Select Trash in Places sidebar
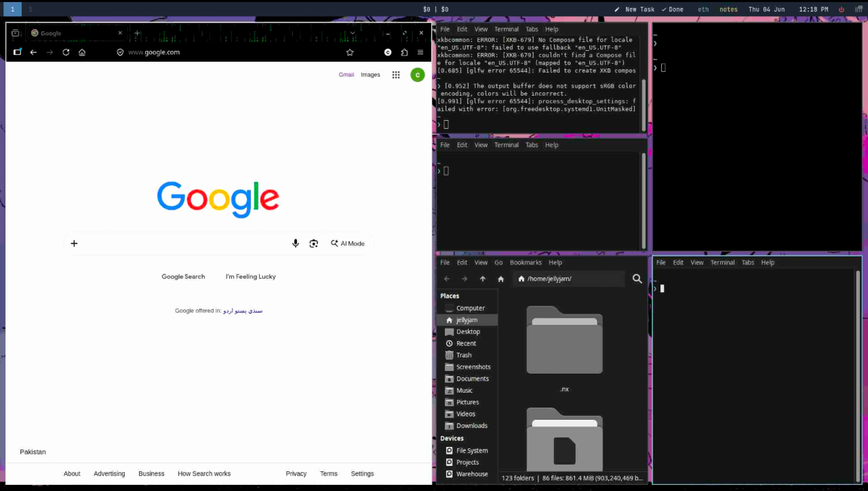 coord(467,355)
